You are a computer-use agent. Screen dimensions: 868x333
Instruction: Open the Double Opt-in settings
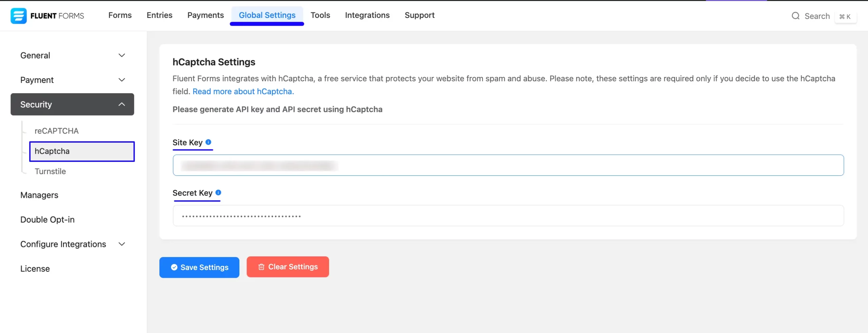point(47,220)
